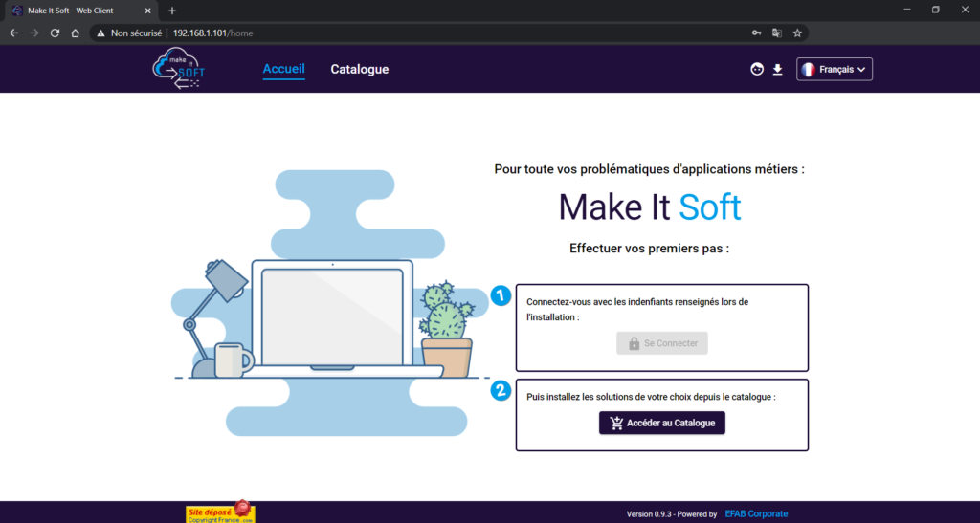This screenshot has height=523, width=980.
Task: Click the Accéder au Catalogue button
Action: pyautogui.click(x=662, y=423)
